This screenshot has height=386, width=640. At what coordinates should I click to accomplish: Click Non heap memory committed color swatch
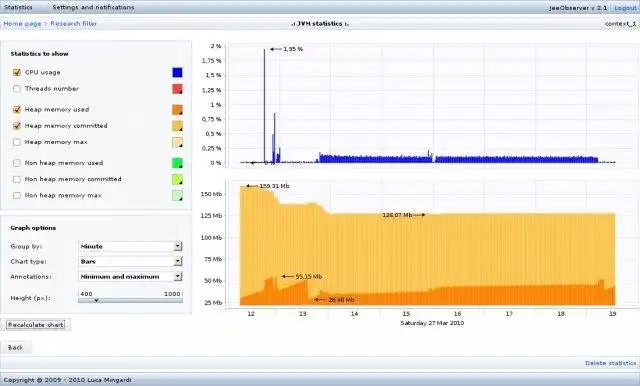pyautogui.click(x=177, y=180)
